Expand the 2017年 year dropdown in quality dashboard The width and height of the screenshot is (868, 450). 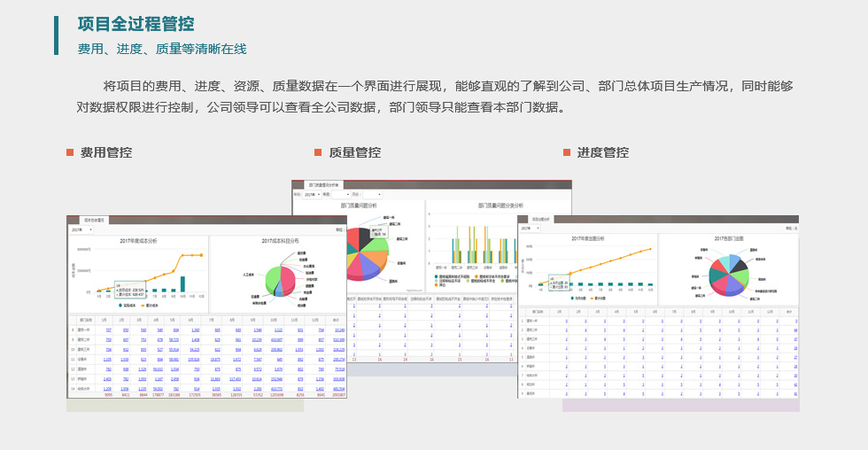pos(311,194)
